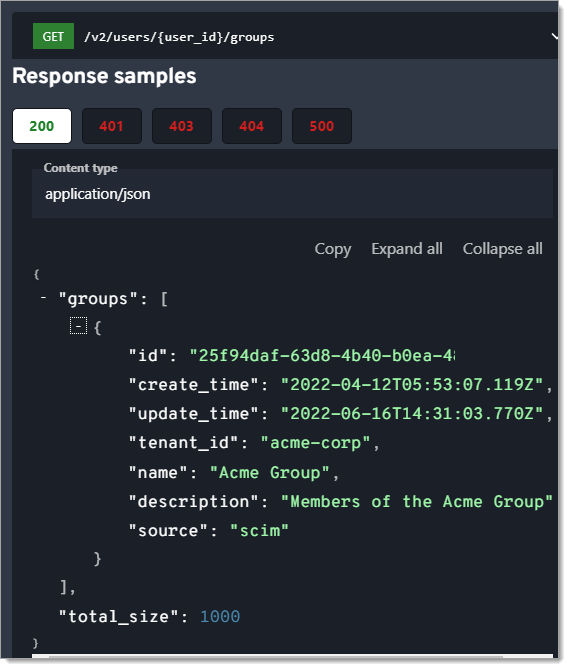Viewport: 569px width, 669px height.
Task: Click the "source" key label
Action: click(168, 531)
